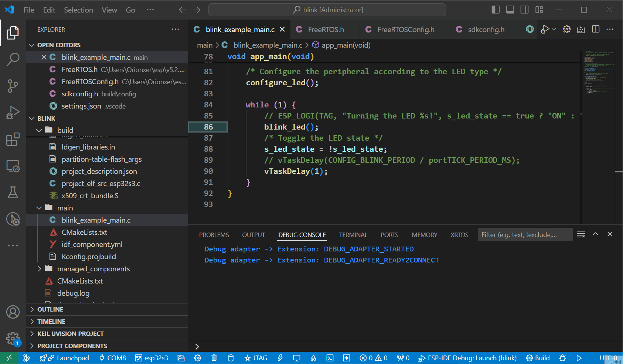Click the monitor device icon in status bar

297,358
